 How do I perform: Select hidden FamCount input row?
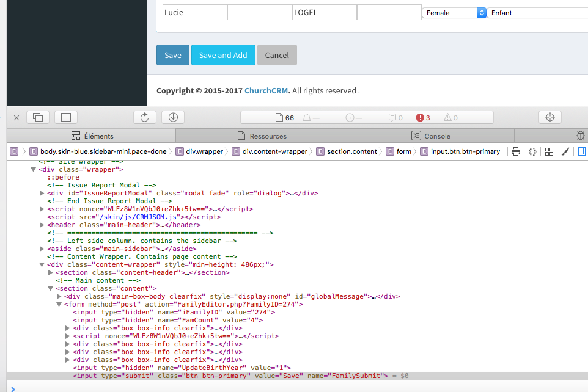[x=167, y=320]
